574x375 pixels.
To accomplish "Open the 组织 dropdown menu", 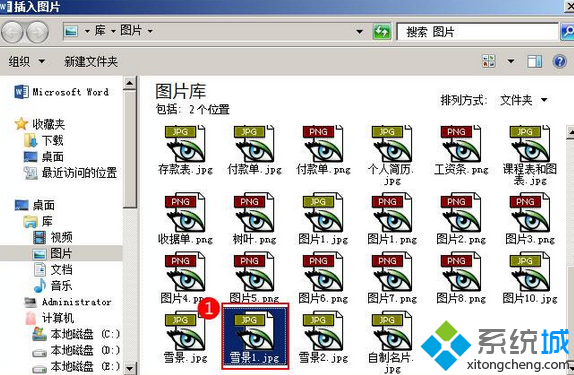I will pyautogui.click(x=27, y=61).
